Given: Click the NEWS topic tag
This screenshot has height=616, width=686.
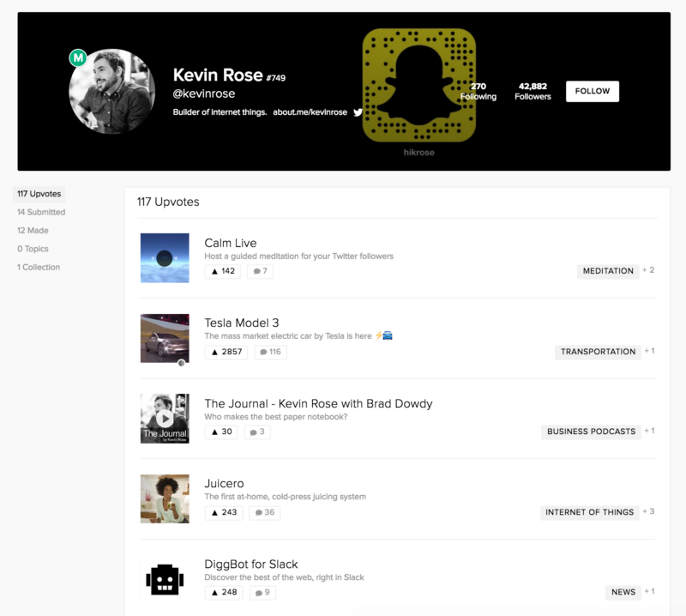Looking at the screenshot, I should (623, 592).
